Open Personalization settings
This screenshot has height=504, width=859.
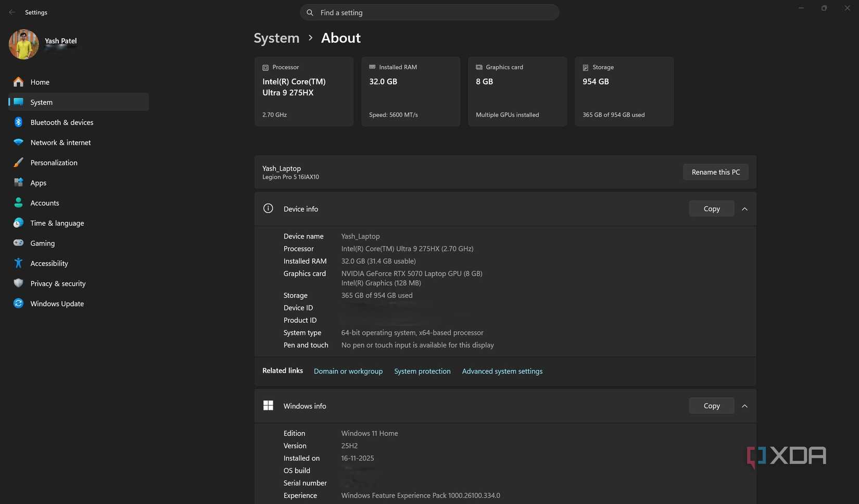tap(79, 162)
